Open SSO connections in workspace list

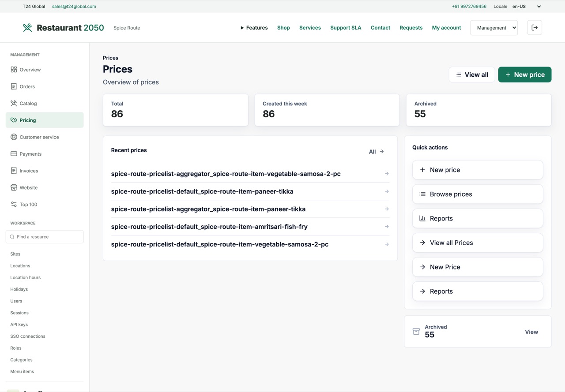pyautogui.click(x=28, y=336)
